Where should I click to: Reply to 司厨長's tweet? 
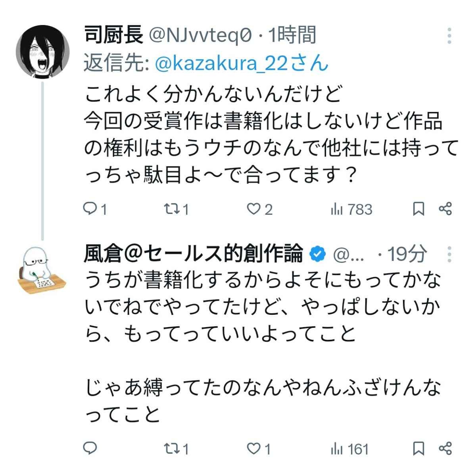(90, 209)
